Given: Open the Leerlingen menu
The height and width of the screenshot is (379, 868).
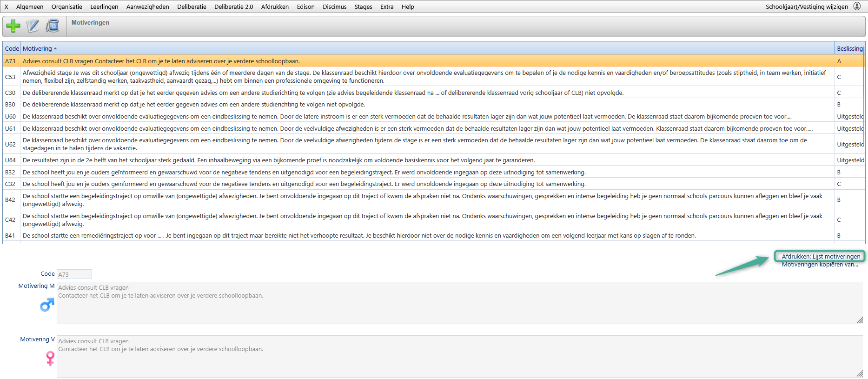Looking at the screenshot, I should [x=104, y=7].
